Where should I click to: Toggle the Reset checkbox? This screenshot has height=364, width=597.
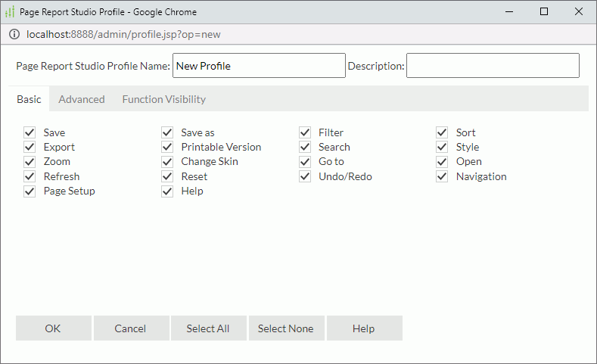pyautogui.click(x=167, y=176)
